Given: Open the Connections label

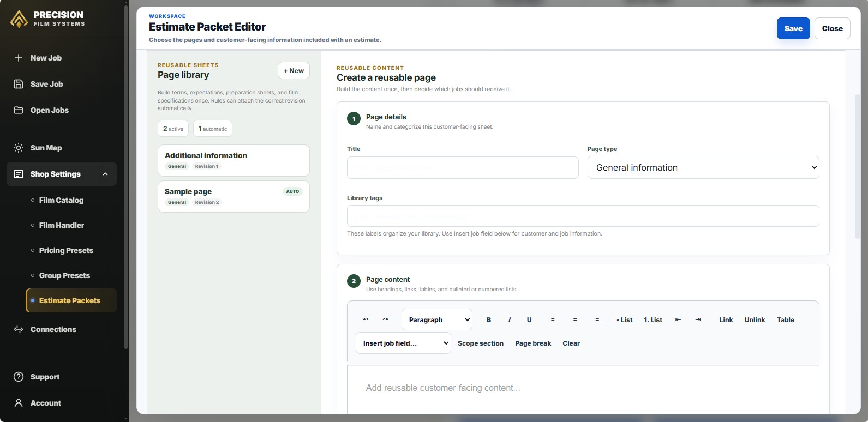Looking at the screenshot, I should coord(53,329).
